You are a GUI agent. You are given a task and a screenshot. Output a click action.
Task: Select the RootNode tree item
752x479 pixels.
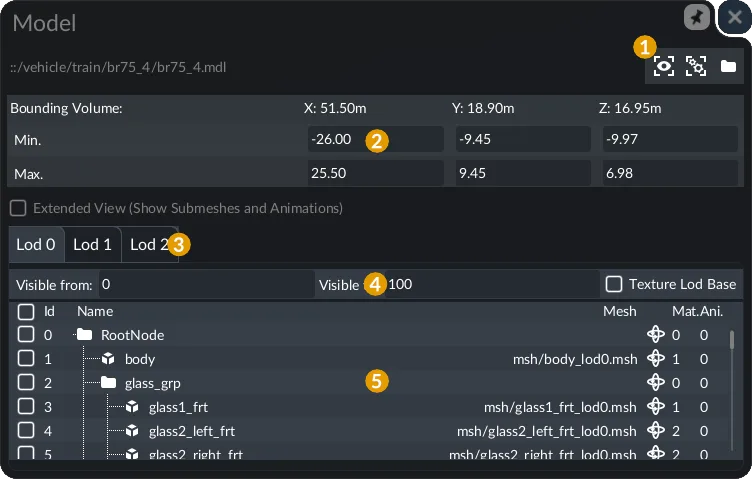(x=132, y=335)
